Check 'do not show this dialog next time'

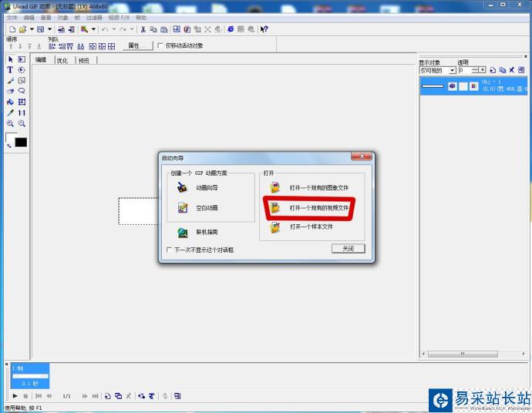[x=169, y=250]
